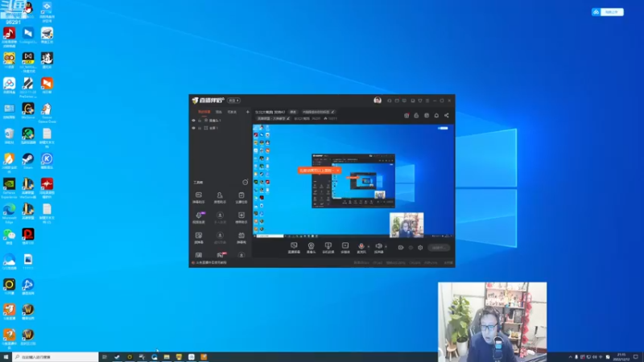644x362 pixels.
Task: Open the Microsoft Edge desktop shortcut
Action: pos(9,213)
